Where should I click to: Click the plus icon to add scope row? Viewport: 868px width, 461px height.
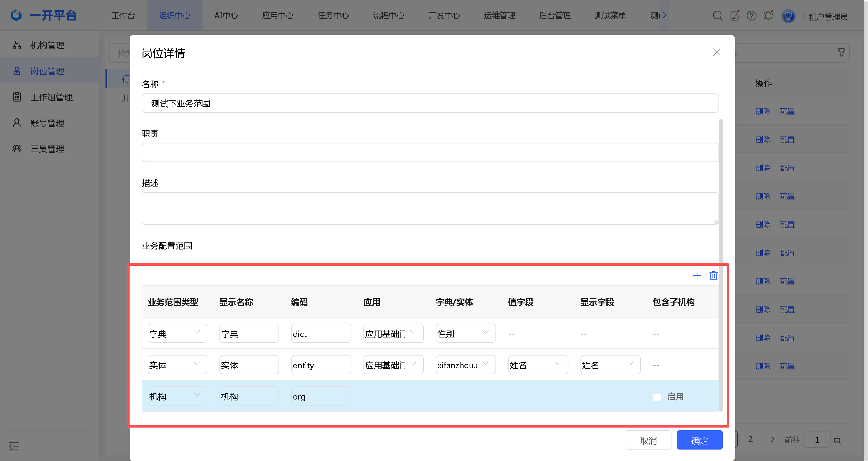[697, 276]
